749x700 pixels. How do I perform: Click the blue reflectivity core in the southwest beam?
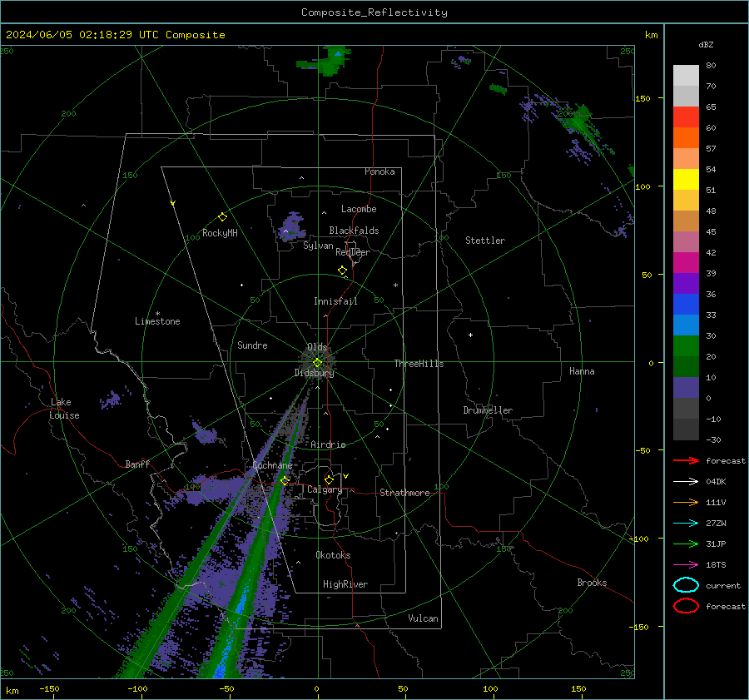pyautogui.click(x=239, y=606)
